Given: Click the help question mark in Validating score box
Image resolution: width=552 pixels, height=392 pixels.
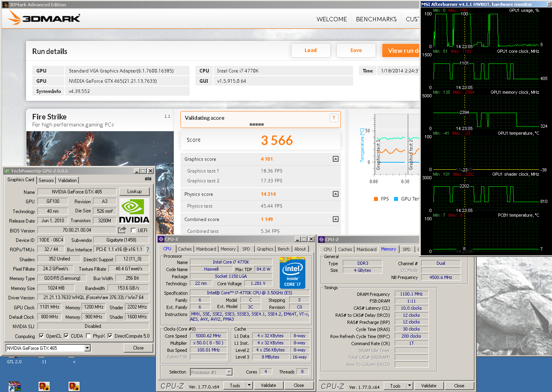Looking at the screenshot, I should pos(334,117).
